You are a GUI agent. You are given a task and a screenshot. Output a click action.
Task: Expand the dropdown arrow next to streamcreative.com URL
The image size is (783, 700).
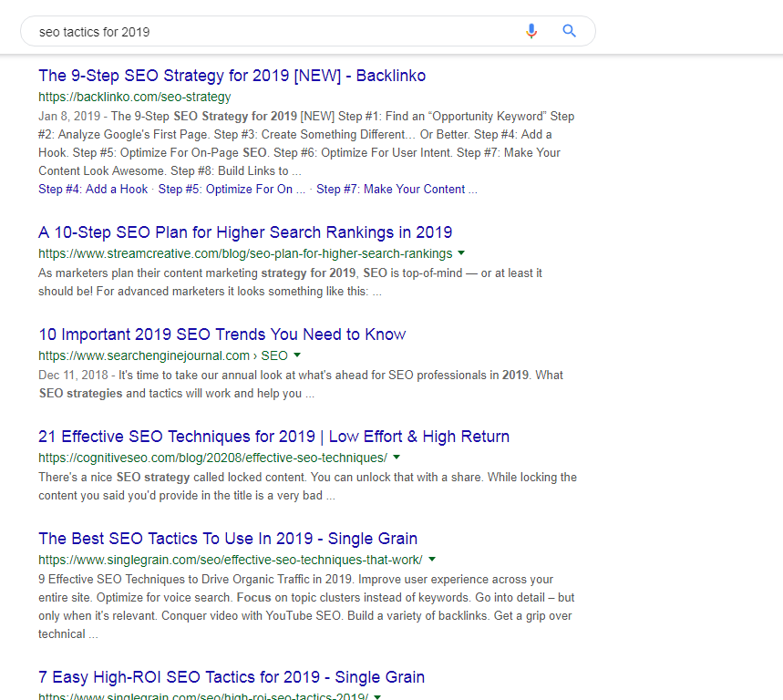pyautogui.click(x=461, y=253)
